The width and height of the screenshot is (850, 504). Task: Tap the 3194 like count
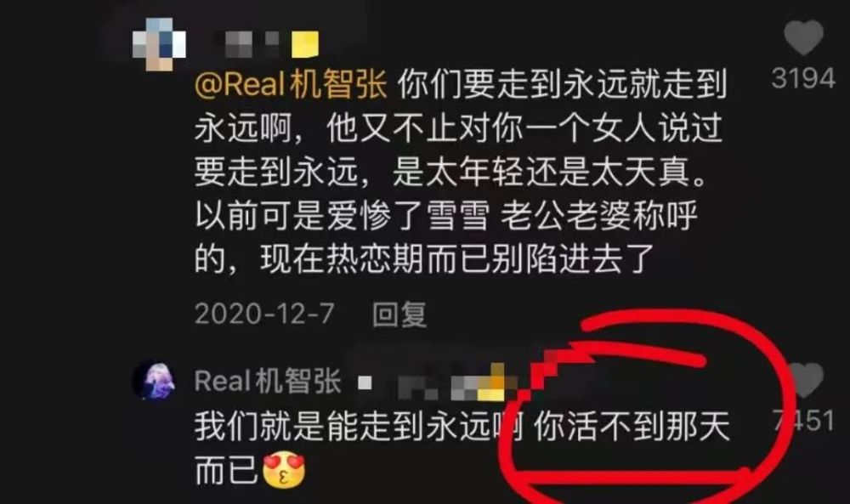[x=803, y=78]
